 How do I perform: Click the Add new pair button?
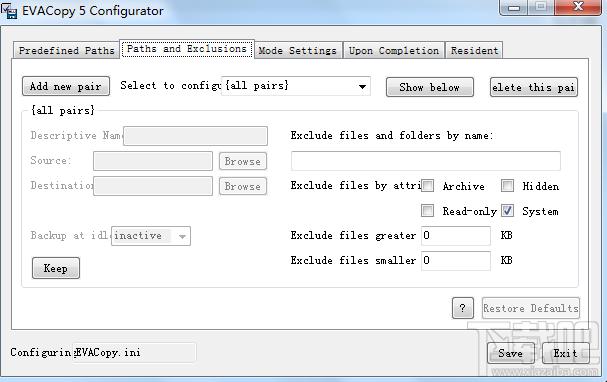pyautogui.click(x=66, y=86)
